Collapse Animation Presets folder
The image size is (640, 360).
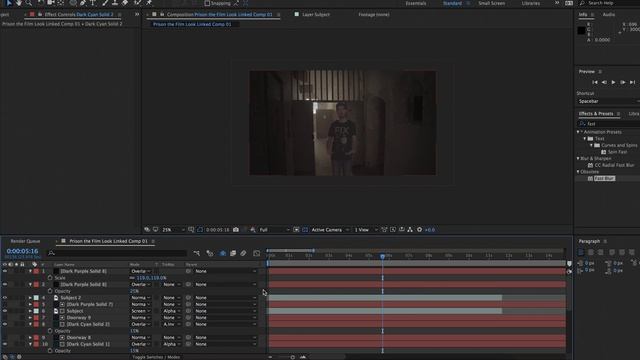tap(578, 132)
